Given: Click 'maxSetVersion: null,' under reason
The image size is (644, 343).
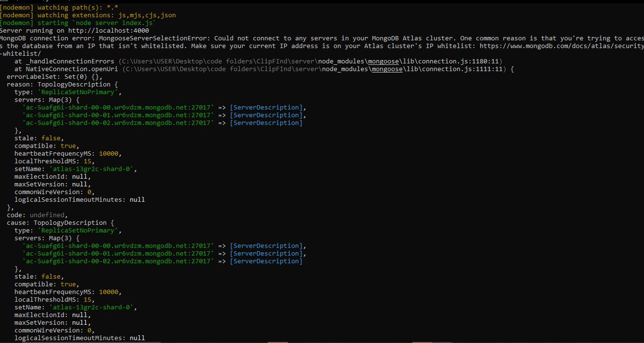Looking at the screenshot, I should point(53,185).
